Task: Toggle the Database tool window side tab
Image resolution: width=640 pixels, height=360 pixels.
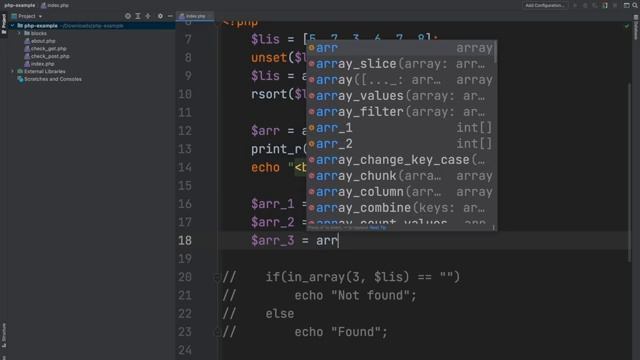Action: [x=636, y=27]
